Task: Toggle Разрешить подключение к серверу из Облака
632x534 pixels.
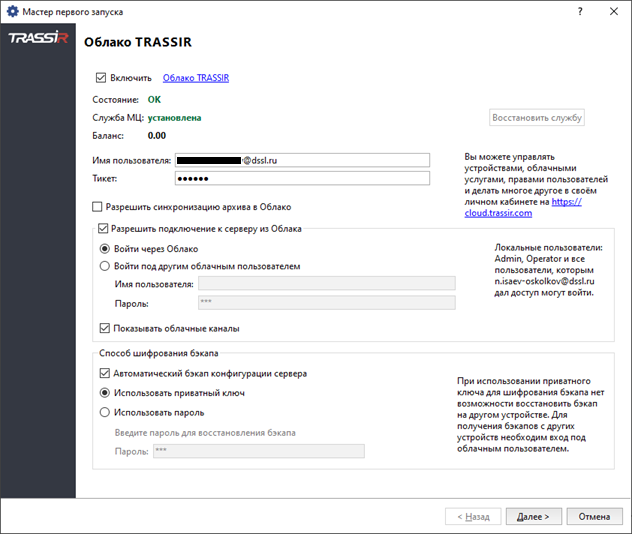Action: pyautogui.click(x=105, y=229)
